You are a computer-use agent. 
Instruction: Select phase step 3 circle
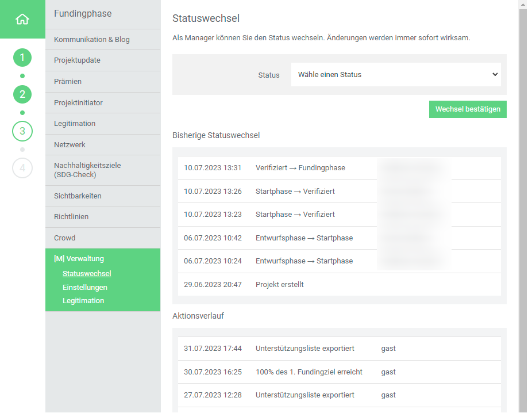click(x=22, y=131)
